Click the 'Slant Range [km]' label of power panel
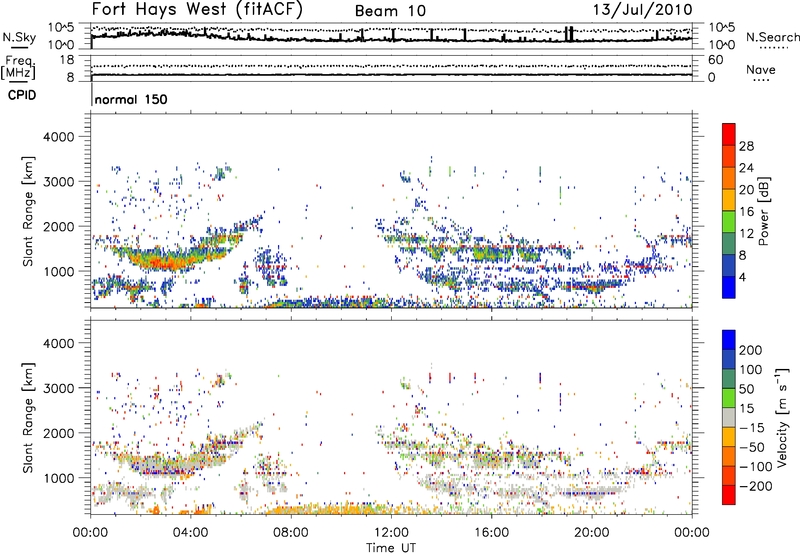 [x=28, y=211]
